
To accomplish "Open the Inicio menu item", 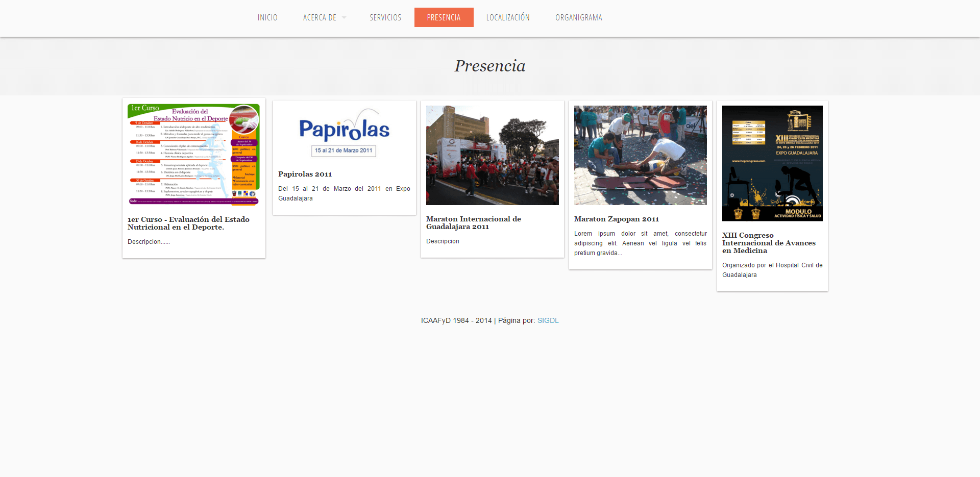I will coord(267,17).
